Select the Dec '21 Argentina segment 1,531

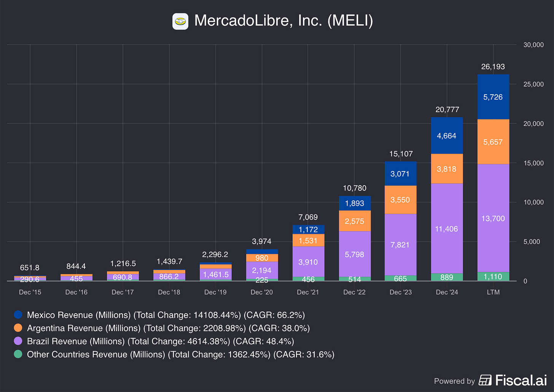coord(308,240)
